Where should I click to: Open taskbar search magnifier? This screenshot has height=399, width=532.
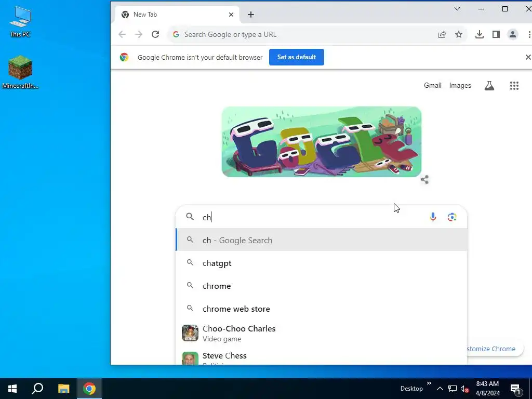pyautogui.click(x=37, y=389)
